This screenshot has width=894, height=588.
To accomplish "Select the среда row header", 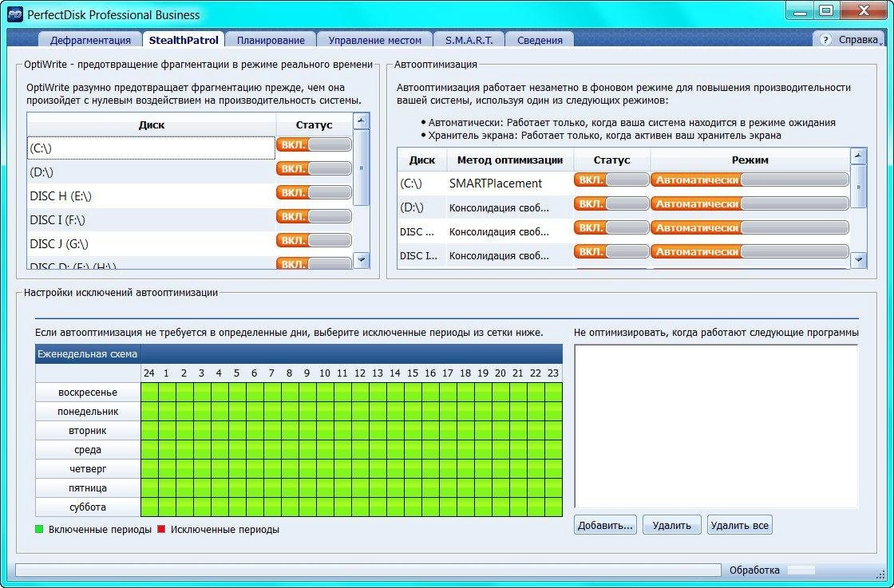I will (88, 450).
